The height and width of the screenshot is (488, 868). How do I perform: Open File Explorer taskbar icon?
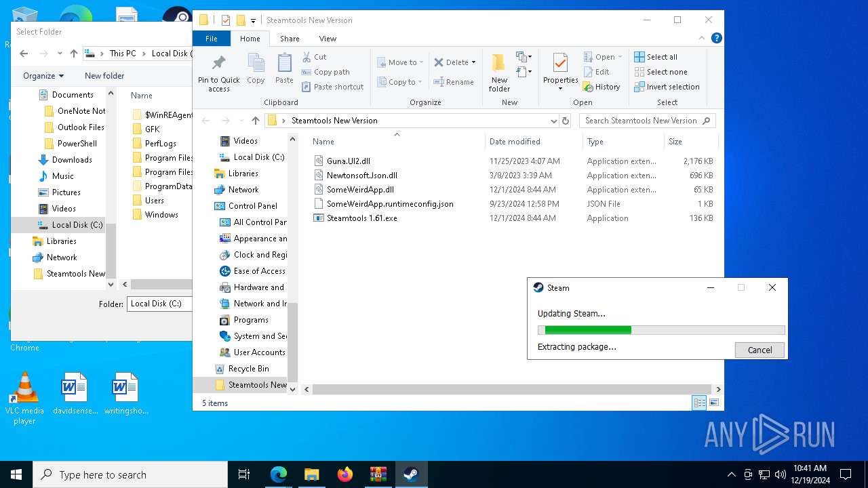(x=311, y=474)
